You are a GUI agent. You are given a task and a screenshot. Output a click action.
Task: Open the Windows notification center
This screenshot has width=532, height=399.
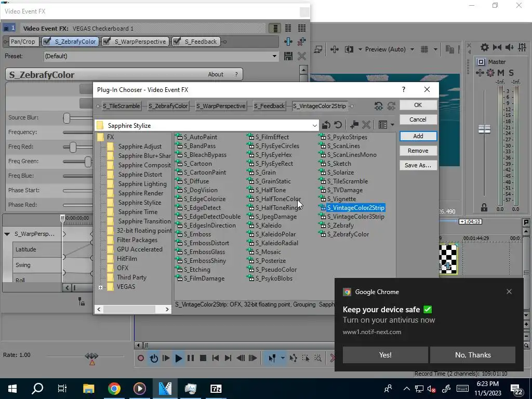(x=516, y=389)
